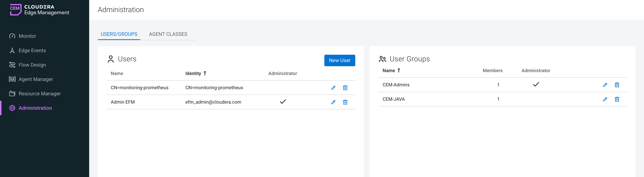The width and height of the screenshot is (644, 177).
Task: Click the pencil icon for Admin EFM
Action: coord(333,102)
